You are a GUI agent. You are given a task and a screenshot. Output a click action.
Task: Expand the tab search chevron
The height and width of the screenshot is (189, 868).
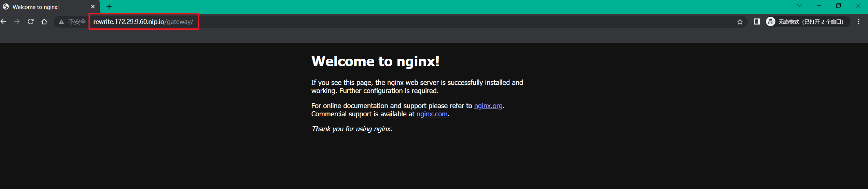[799, 6]
